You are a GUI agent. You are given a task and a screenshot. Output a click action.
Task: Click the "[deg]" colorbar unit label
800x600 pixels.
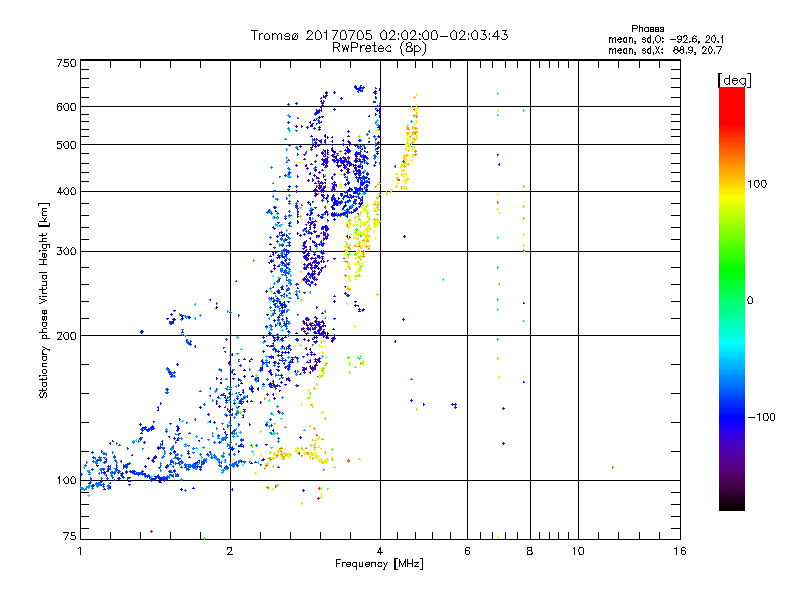734,80
